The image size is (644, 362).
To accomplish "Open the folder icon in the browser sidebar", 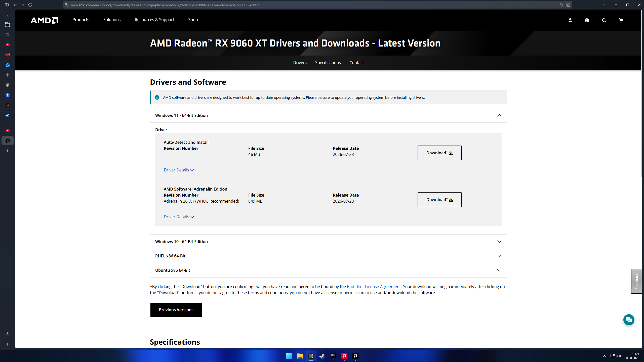I will point(8,25).
